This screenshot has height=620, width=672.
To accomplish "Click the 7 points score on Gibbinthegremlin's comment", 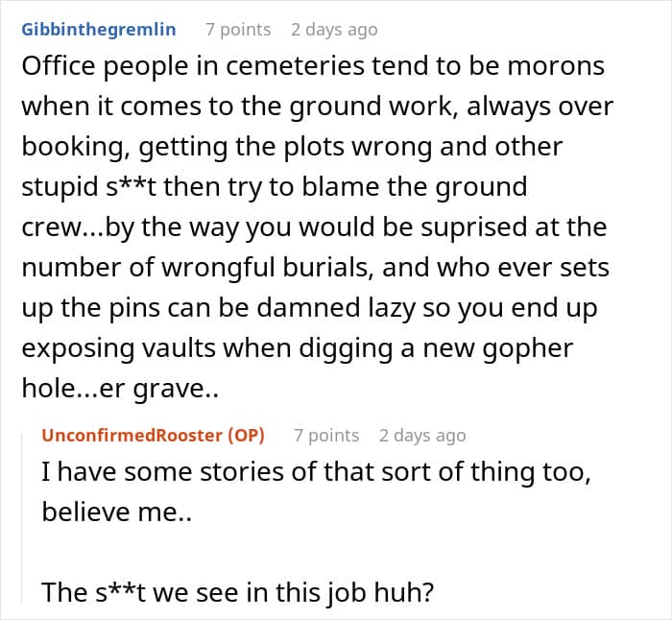I will [238, 30].
